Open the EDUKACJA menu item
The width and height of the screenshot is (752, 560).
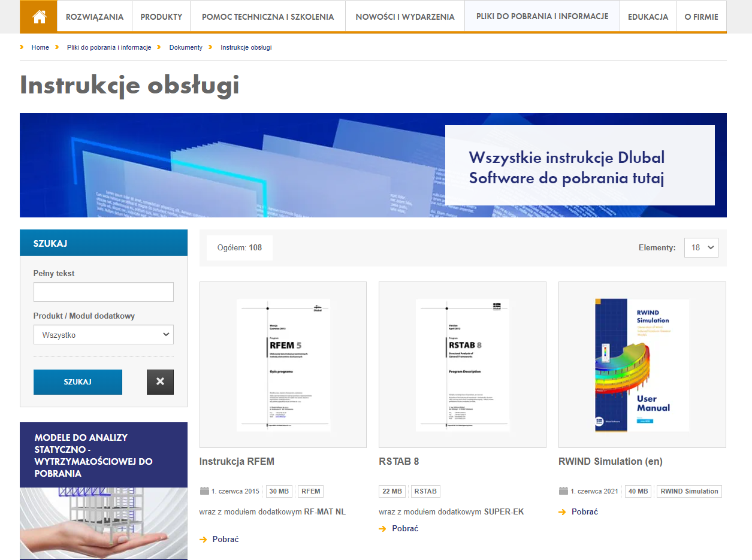[x=648, y=16]
